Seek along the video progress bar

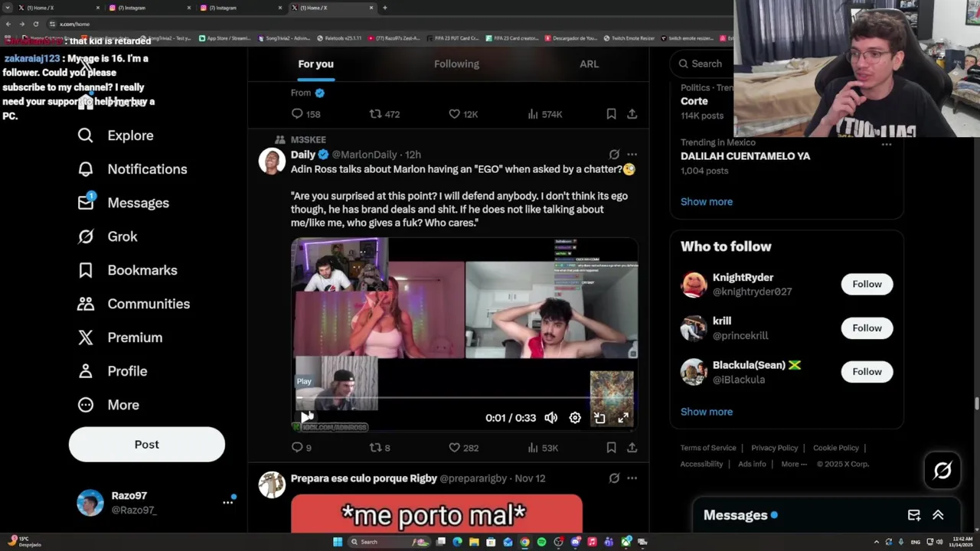tap(463, 398)
